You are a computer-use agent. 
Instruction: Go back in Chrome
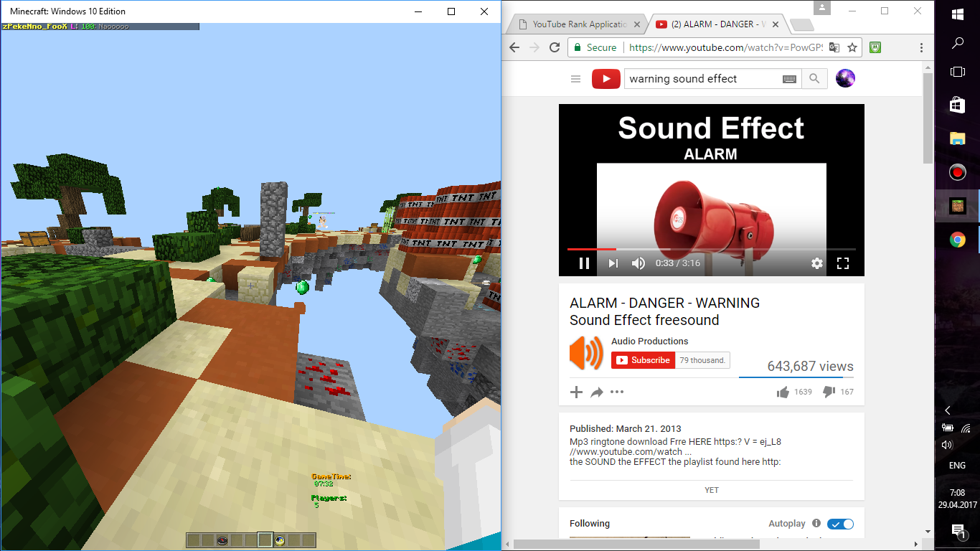pos(514,47)
